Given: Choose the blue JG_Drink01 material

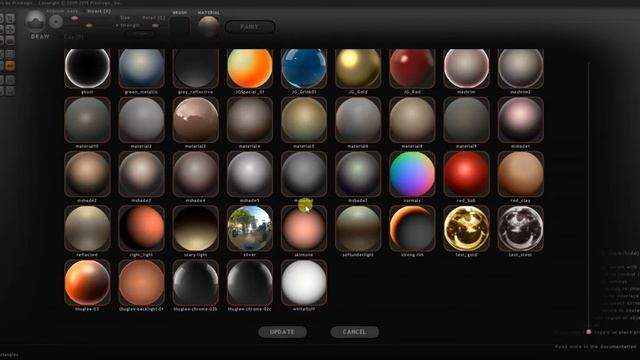Looking at the screenshot, I should pos(304,68).
